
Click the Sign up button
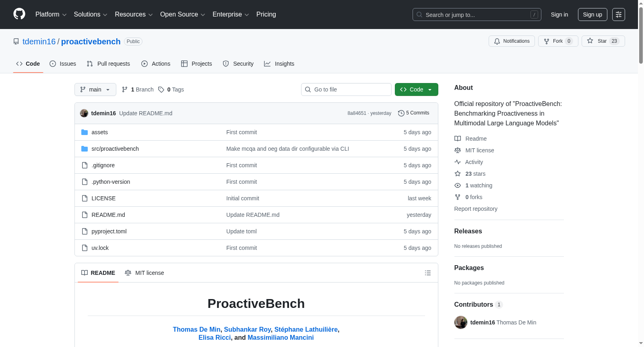(x=592, y=15)
